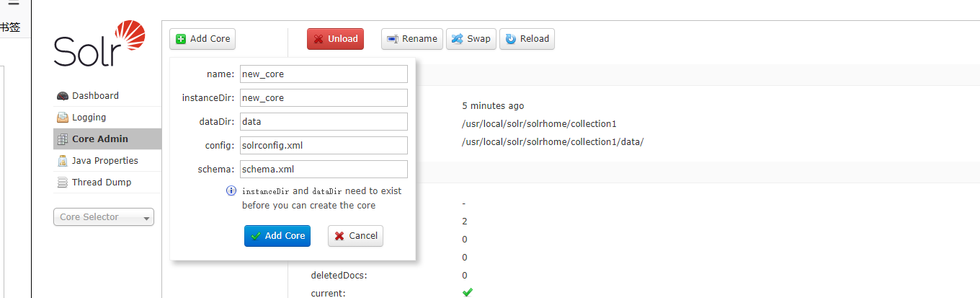The image size is (980, 298).
Task: Open the Core Selector dropdown
Action: [104, 217]
